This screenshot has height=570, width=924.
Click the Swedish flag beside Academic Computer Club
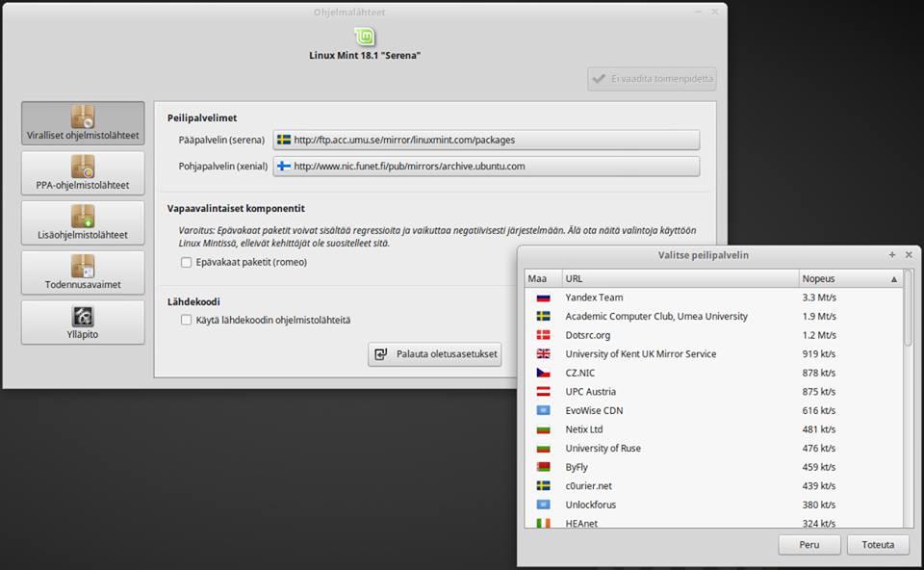click(x=543, y=317)
